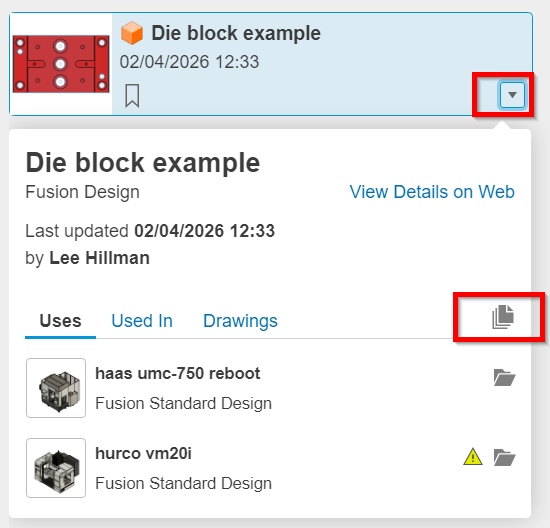The width and height of the screenshot is (550, 528).
Task: Click the yellow warning triangle on hurco vm20i
Action: [x=473, y=457]
